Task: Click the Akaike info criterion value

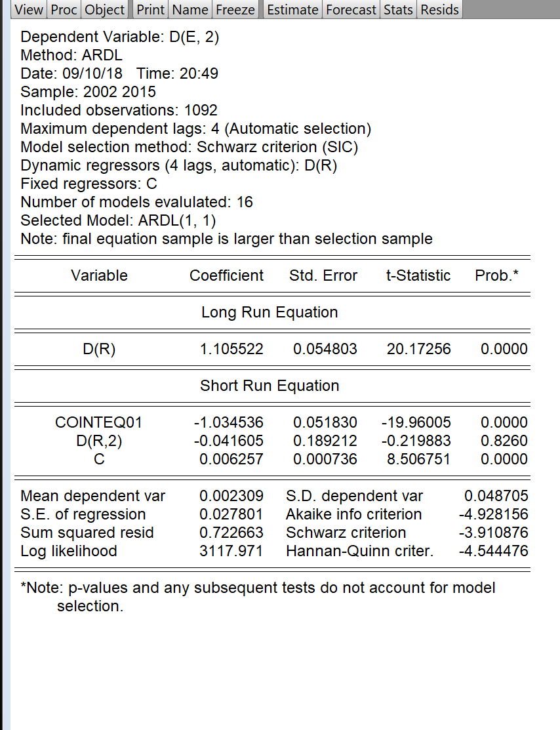Action: [x=492, y=514]
